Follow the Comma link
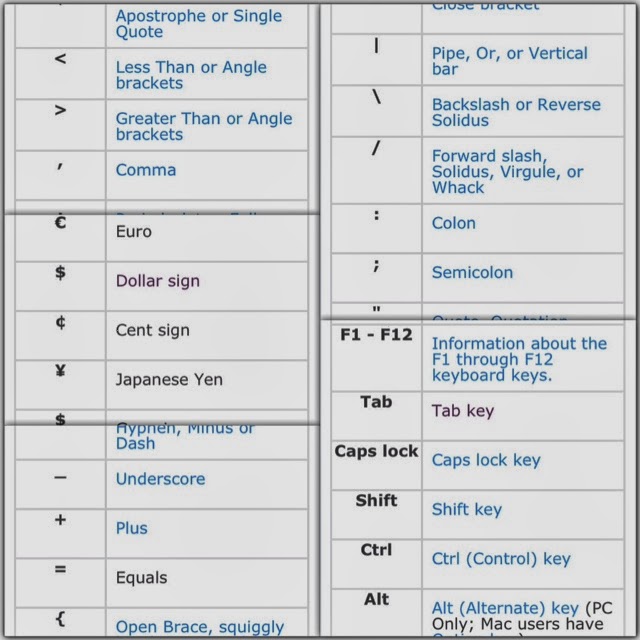The height and width of the screenshot is (640, 640). [146, 170]
